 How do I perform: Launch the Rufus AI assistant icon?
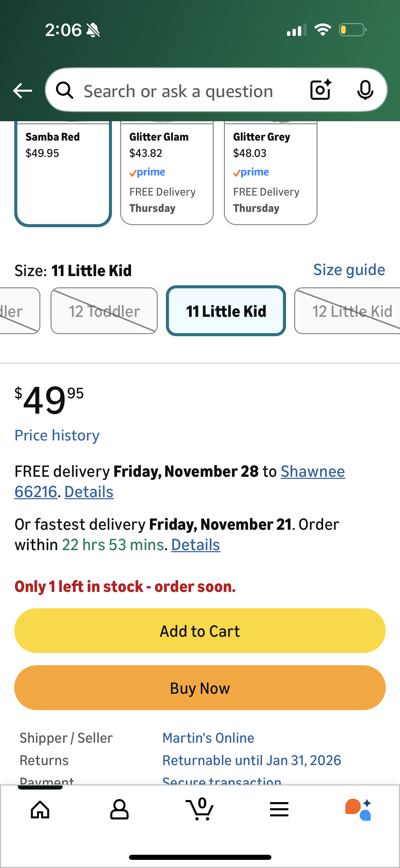(x=358, y=810)
